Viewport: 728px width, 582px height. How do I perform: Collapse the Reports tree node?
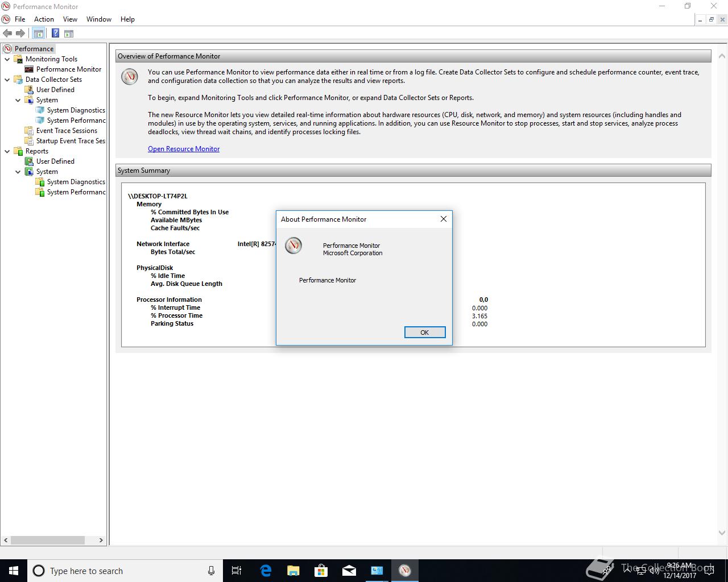(7, 151)
